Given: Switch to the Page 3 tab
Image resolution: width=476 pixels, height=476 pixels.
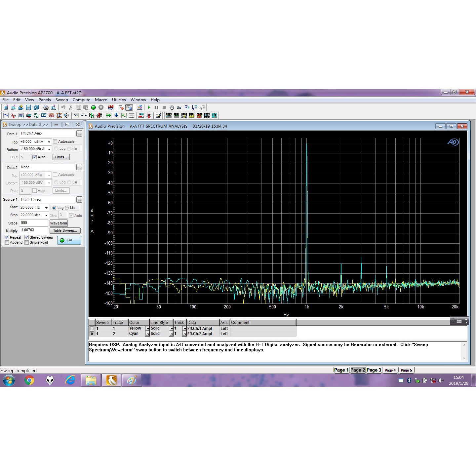Looking at the screenshot, I should tap(374, 370).
